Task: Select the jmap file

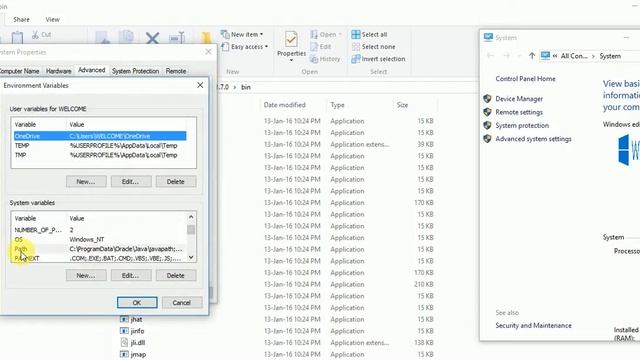Action: click(x=138, y=355)
